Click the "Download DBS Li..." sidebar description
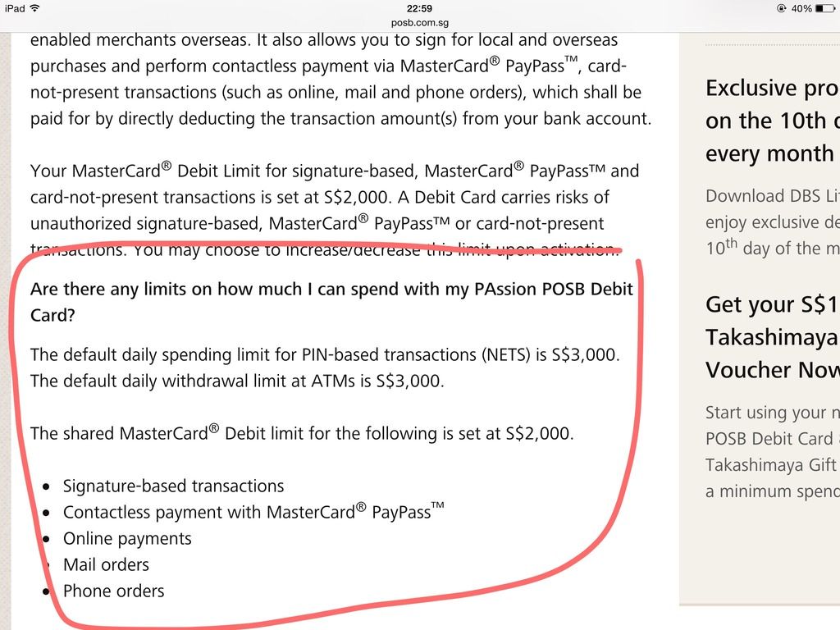The image size is (840, 630). click(771, 221)
